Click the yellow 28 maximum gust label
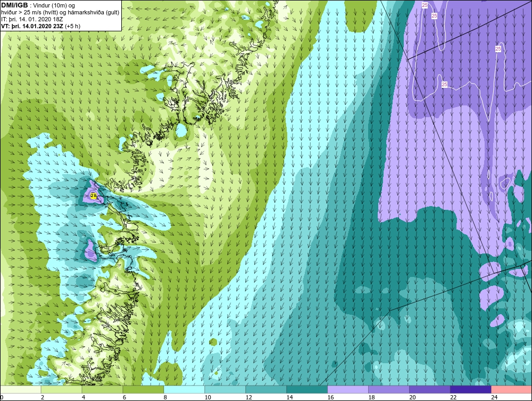This screenshot has width=532, height=401. pos(94,195)
